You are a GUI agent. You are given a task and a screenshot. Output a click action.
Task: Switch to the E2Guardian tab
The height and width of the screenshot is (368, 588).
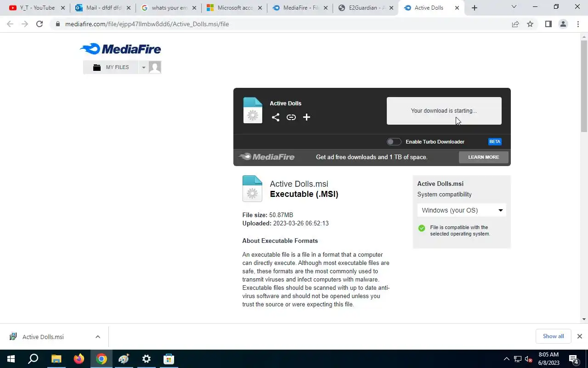pyautogui.click(x=366, y=8)
